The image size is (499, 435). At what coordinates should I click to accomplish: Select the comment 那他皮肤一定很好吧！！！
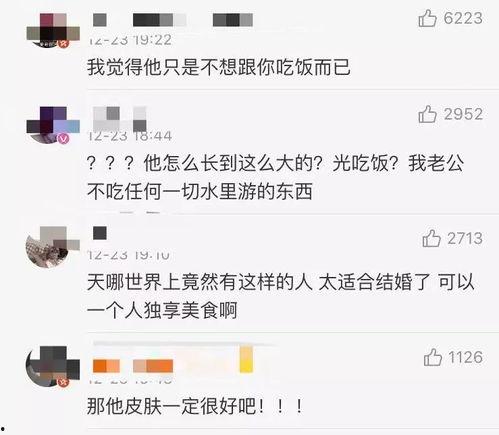point(195,406)
